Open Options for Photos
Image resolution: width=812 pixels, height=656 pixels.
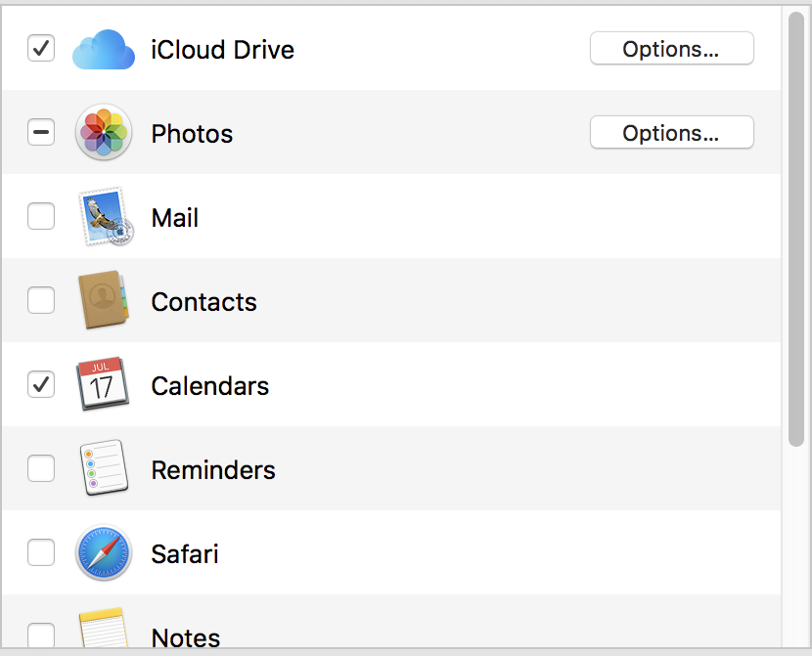(x=672, y=132)
